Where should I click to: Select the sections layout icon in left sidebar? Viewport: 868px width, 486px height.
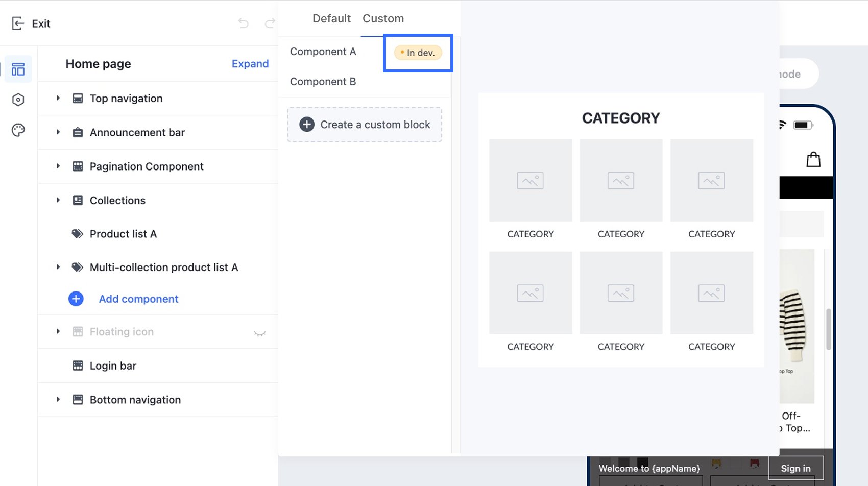[x=18, y=68]
